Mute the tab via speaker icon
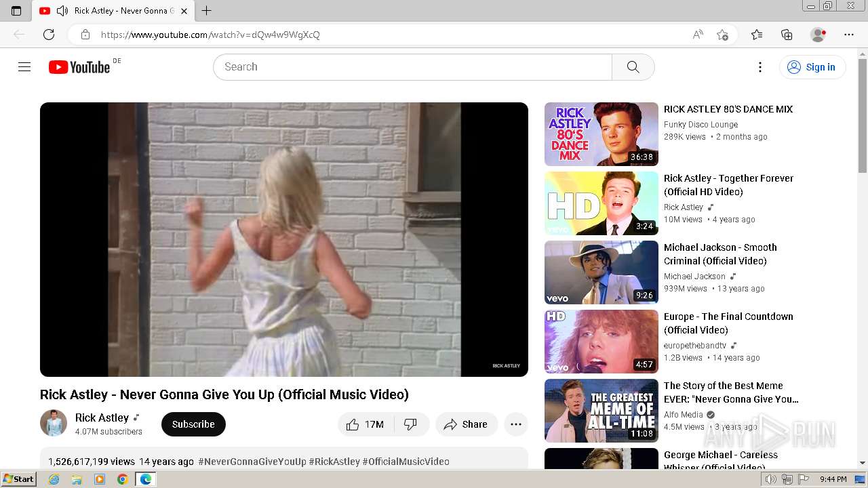This screenshot has height=488, width=868. 62,11
